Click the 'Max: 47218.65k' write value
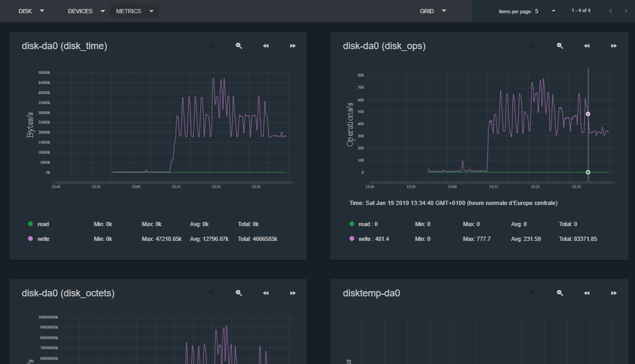 (162, 239)
